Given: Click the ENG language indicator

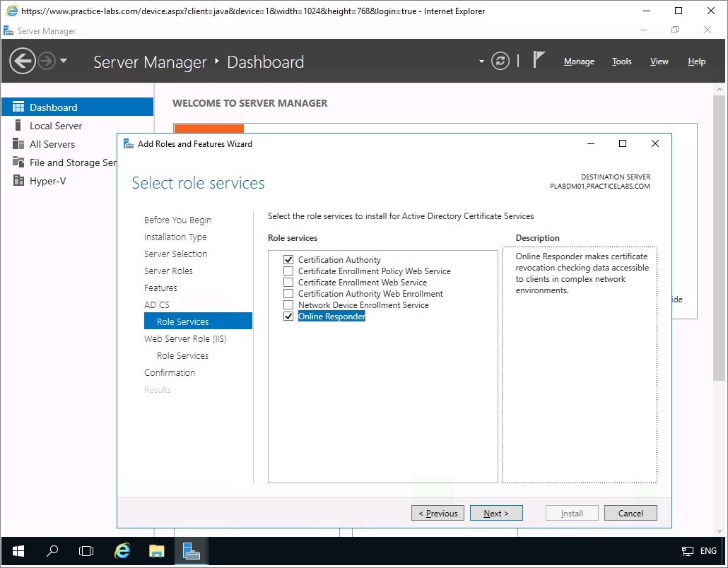Looking at the screenshot, I should click(x=708, y=551).
